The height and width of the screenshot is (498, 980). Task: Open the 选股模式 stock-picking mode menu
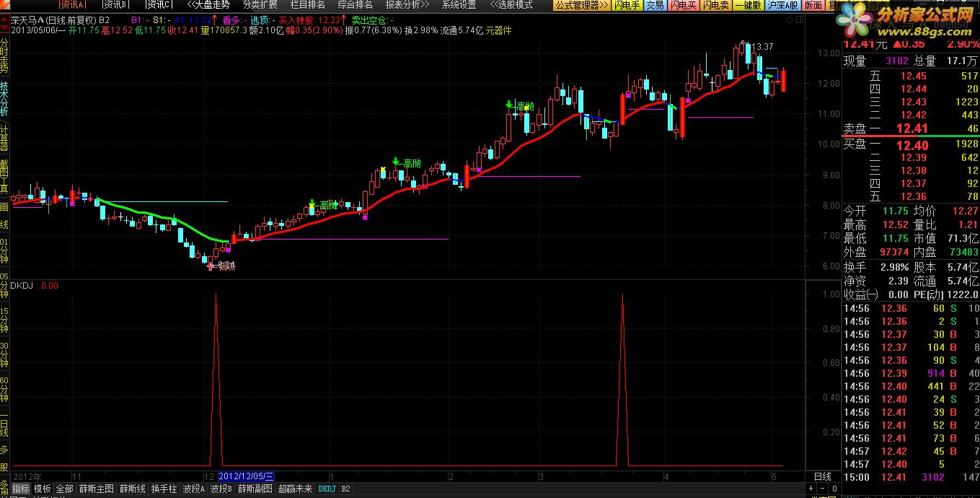pos(511,4)
